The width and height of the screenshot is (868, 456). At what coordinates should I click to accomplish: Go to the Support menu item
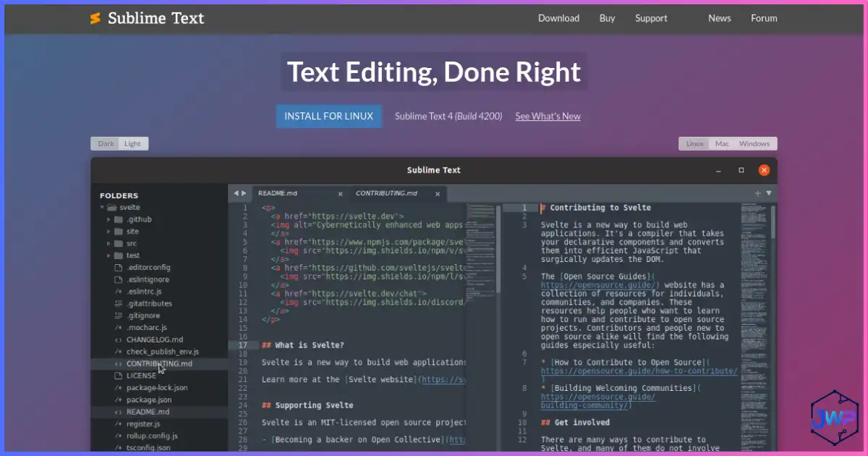point(651,18)
